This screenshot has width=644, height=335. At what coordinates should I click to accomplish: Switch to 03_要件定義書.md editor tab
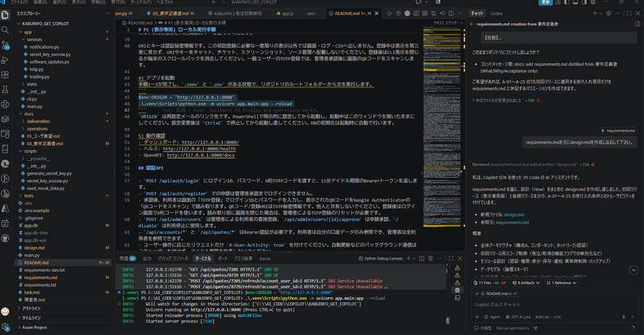click(170, 14)
